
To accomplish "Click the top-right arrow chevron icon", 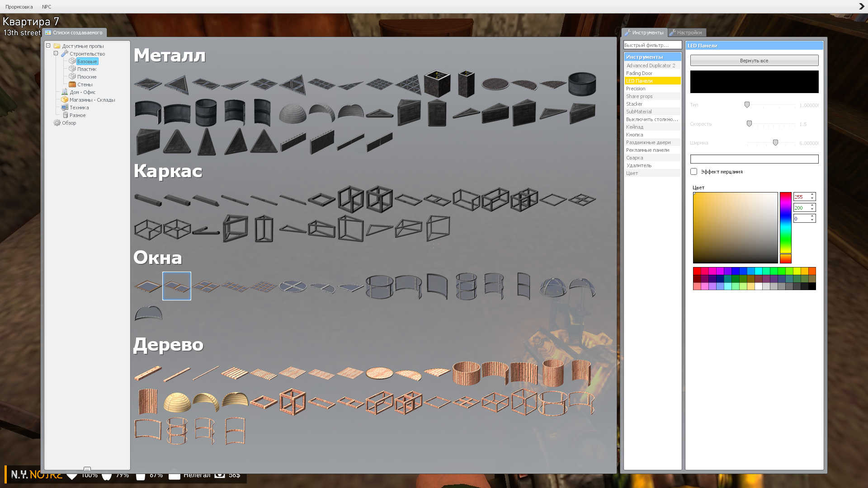I will click(x=861, y=6).
